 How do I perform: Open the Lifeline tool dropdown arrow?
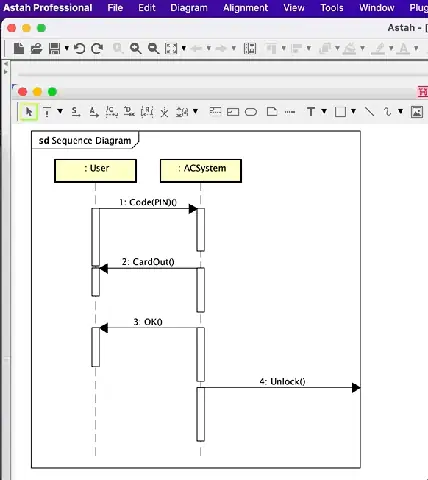pyautogui.click(x=60, y=111)
